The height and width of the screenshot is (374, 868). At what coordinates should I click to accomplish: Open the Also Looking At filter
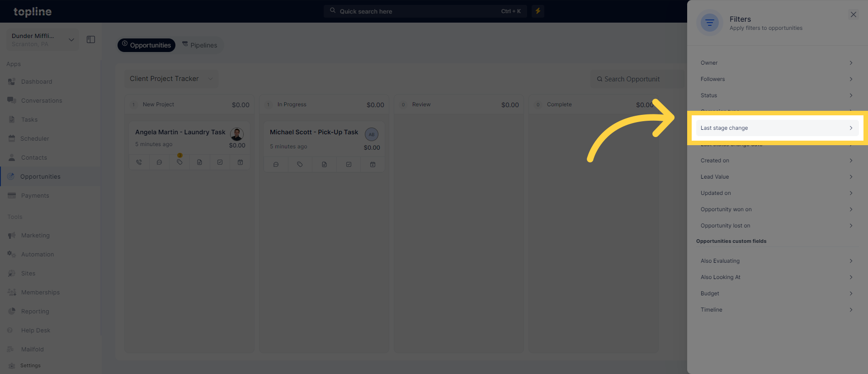pyautogui.click(x=777, y=277)
